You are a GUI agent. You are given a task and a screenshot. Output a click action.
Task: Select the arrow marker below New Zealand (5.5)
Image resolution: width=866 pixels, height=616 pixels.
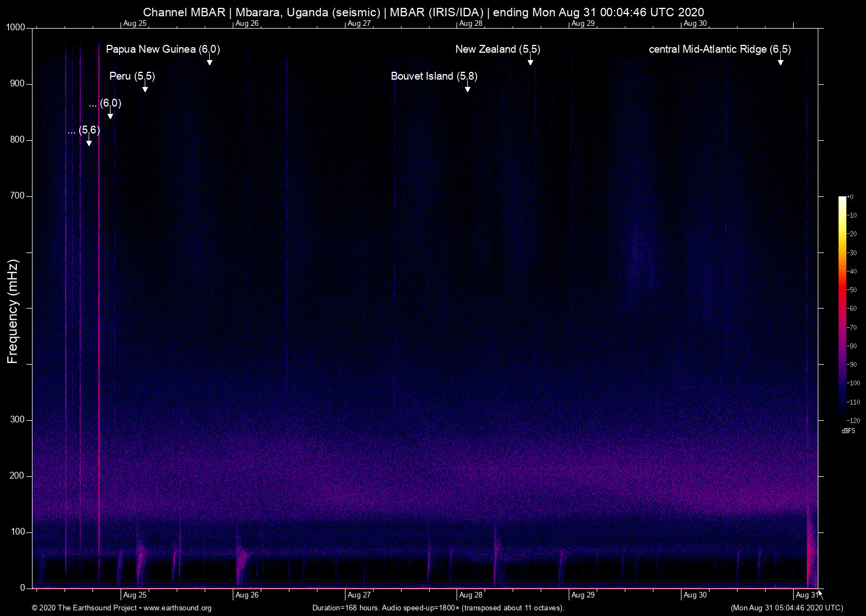tap(530, 61)
